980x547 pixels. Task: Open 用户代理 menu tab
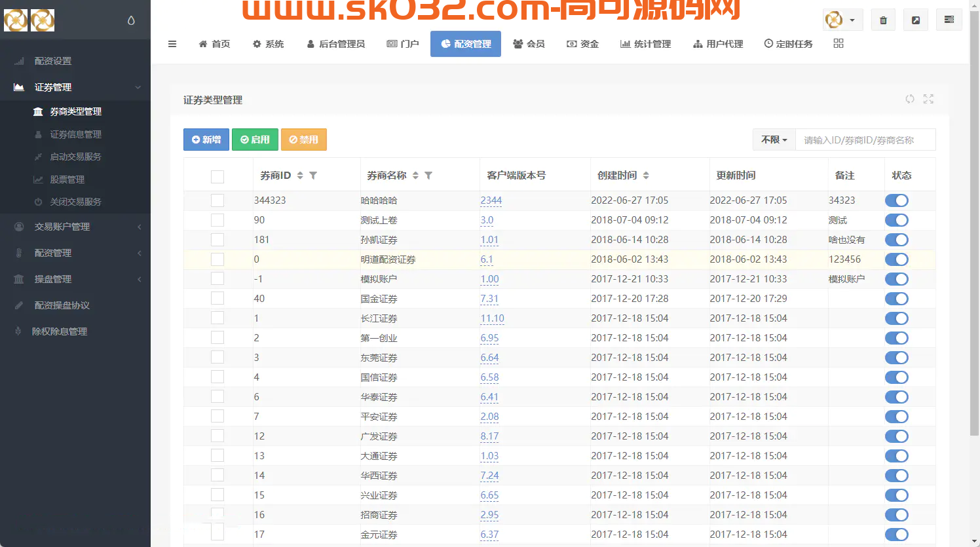tap(718, 44)
